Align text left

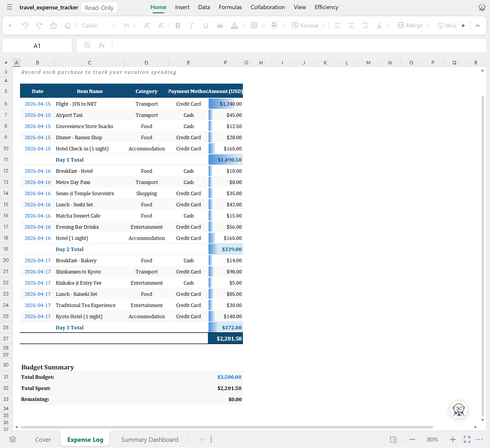(x=337, y=26)
